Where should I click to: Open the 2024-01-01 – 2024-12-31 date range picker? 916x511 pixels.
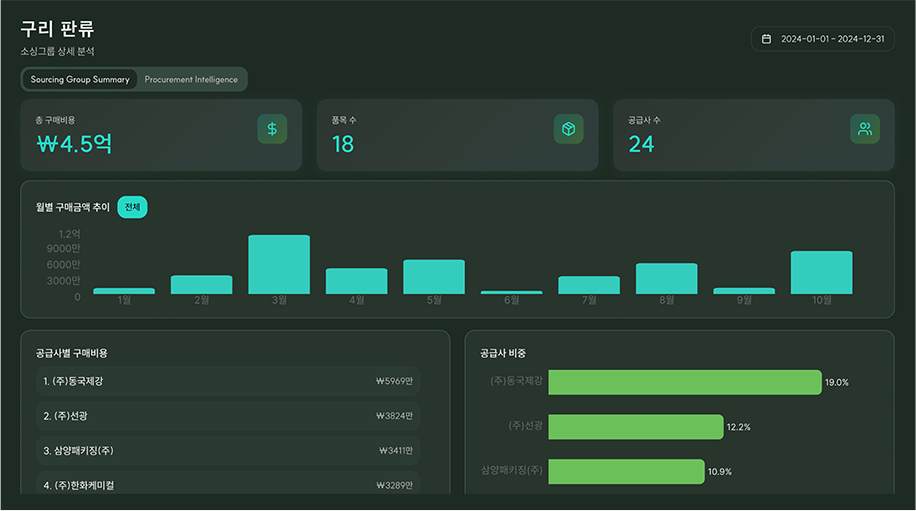pyautogui.click(x=822, y=39)
